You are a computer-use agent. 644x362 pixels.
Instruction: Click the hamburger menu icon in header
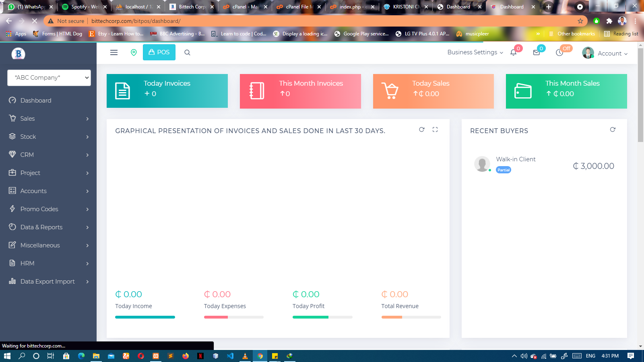pyautogui.click(x=114, y=53)
